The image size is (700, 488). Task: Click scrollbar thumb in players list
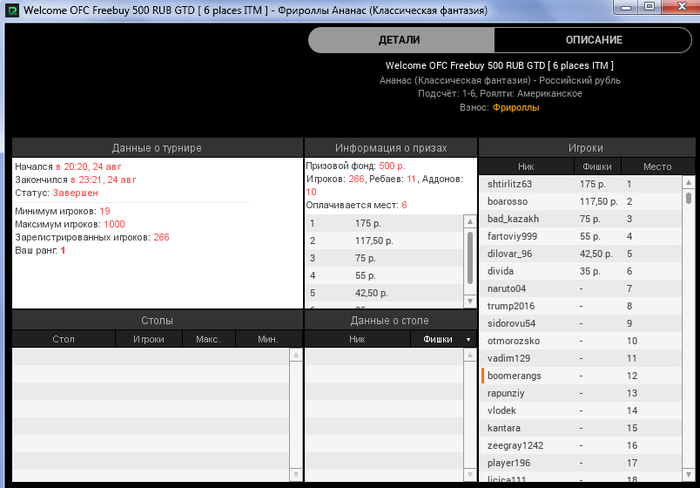pos(689,198)
